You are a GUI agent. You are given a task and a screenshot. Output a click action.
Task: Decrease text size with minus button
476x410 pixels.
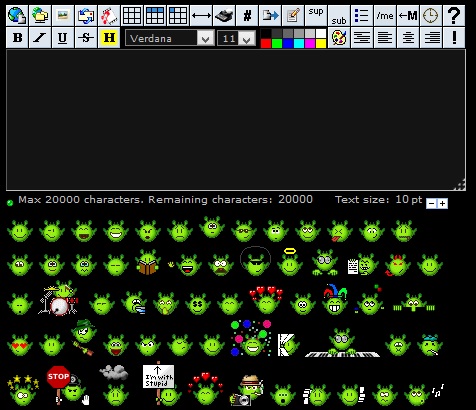[431, 203]
